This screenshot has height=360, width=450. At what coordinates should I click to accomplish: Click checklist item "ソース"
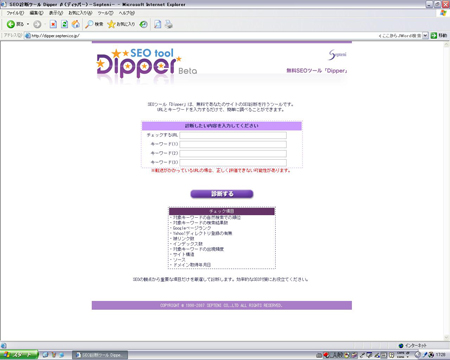click(x=179, y=260)
